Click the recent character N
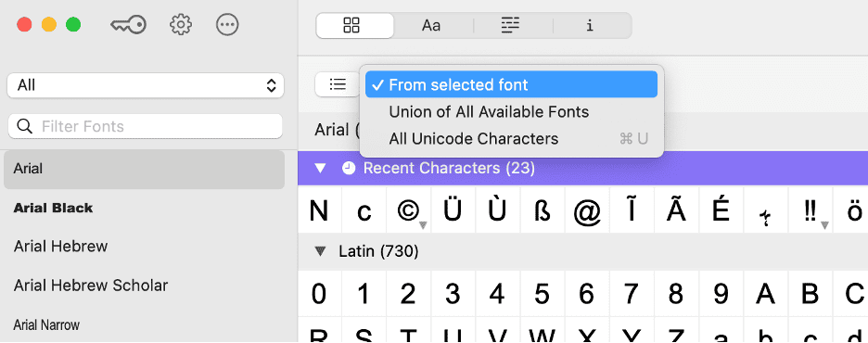868x343 pixels. [319, 210]
